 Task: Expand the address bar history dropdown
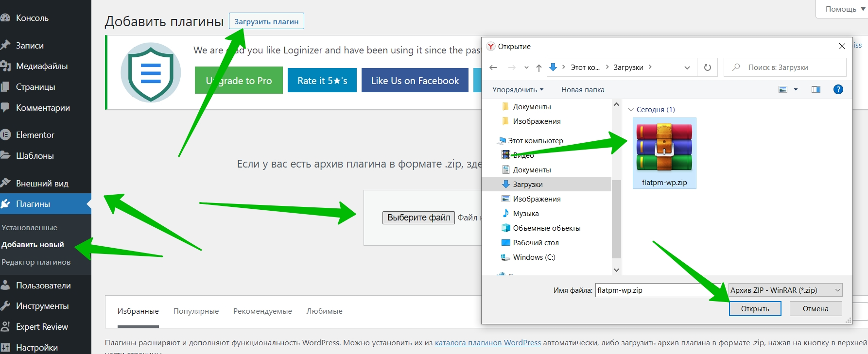tap(687, 67)
